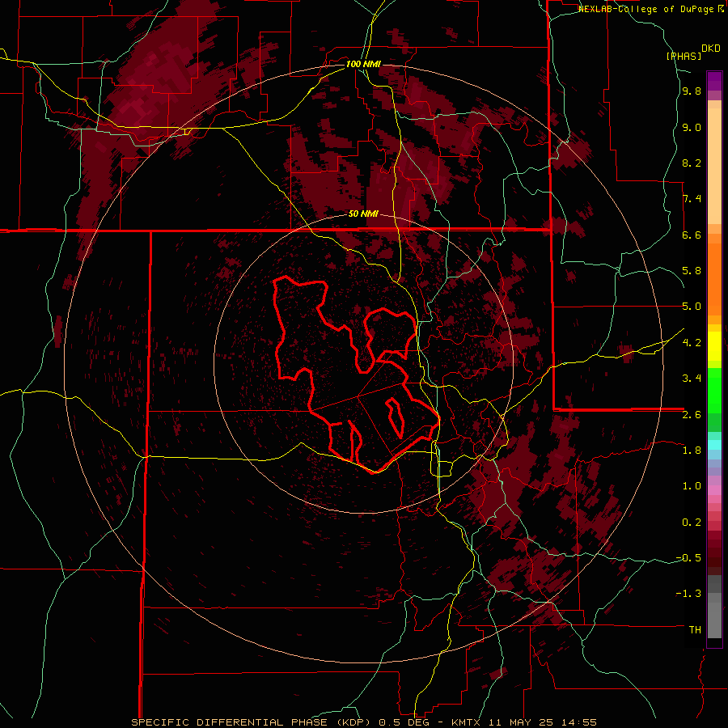Image resolution: width=728 pixels, height=728 pixels.
Task: Click the "3.4" value on the color scale
Action: click(x=692, y=379)
